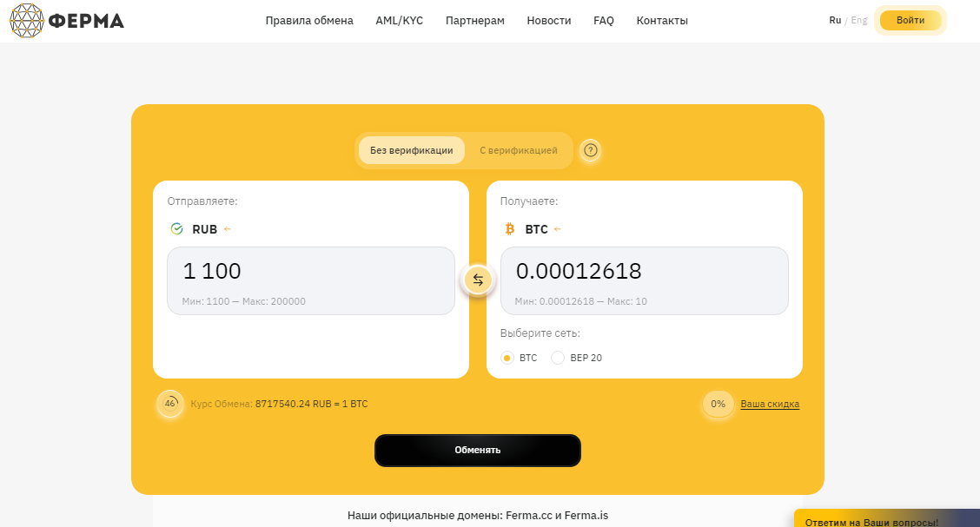
Task: Click the Войти login button
Action: pos(910,21)
